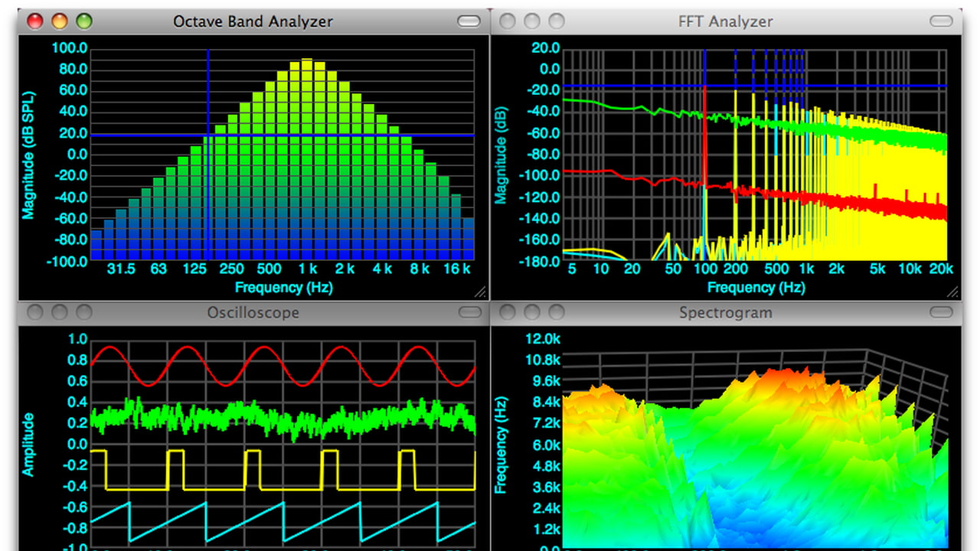Minimize the Octave Band Analyzer with yellow button

(x=60, y=21)
